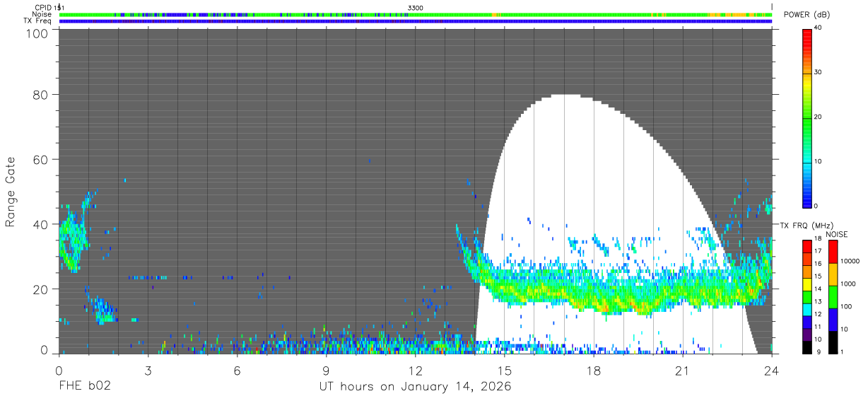Click x-axis tick label 24

tap(771, 371)
